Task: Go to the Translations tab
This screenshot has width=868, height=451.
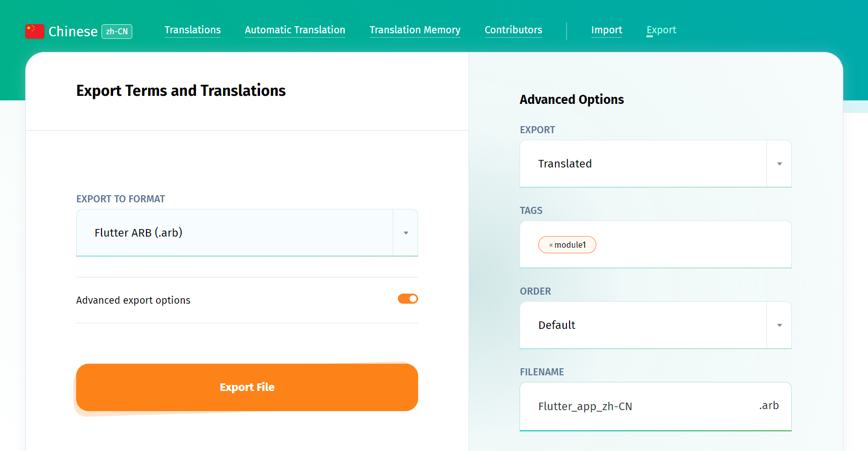Action: 192,30
